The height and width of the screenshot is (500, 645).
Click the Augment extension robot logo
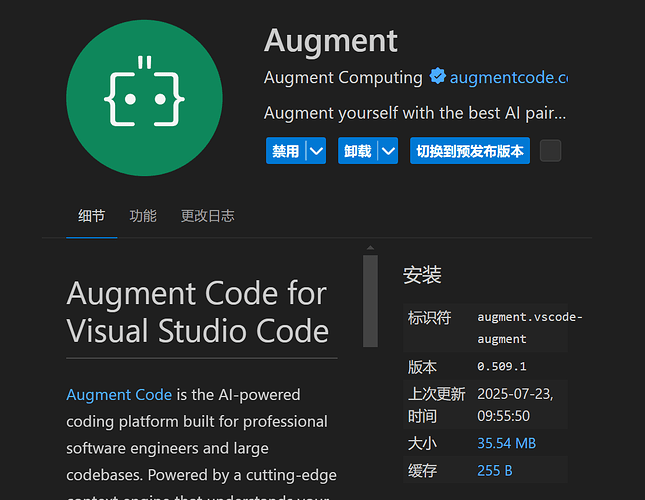pos(144,98)
